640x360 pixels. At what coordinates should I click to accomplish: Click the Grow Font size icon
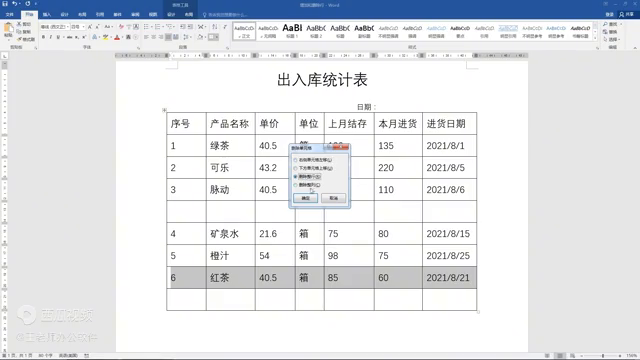click(x=90, y=27)
